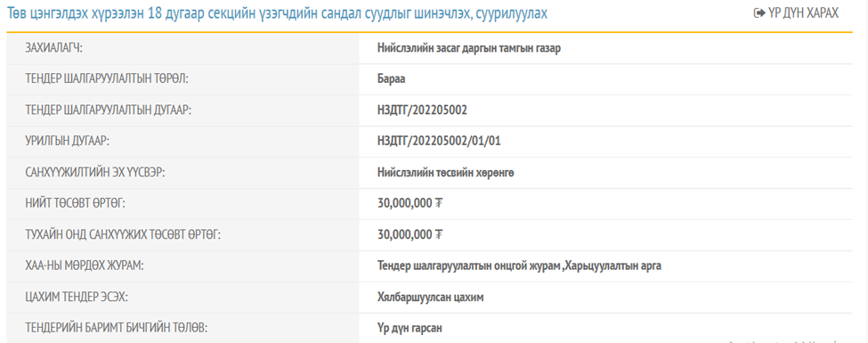
Task: Click Нийслэлийн засаг даргын тамгын газар value
Action: [x=469, y=48]
